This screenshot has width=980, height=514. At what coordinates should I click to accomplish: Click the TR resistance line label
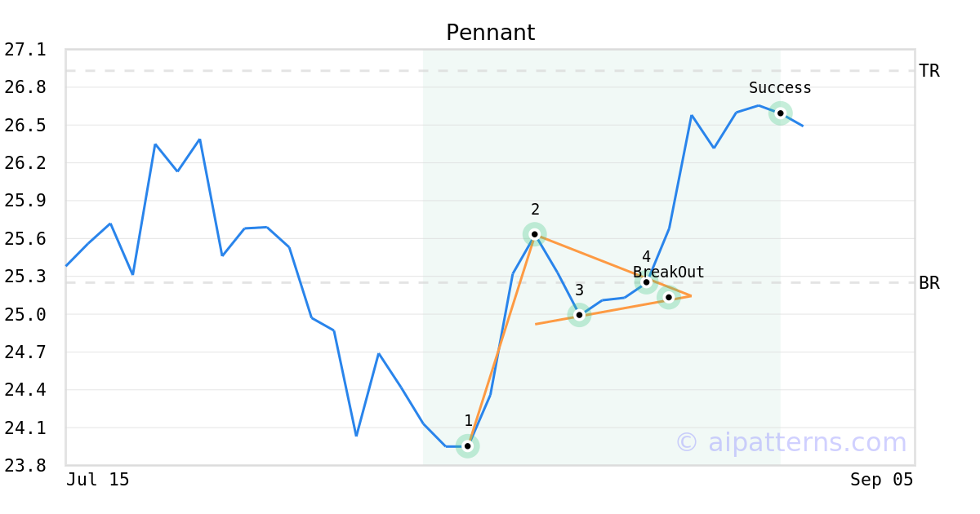(929, 71)
